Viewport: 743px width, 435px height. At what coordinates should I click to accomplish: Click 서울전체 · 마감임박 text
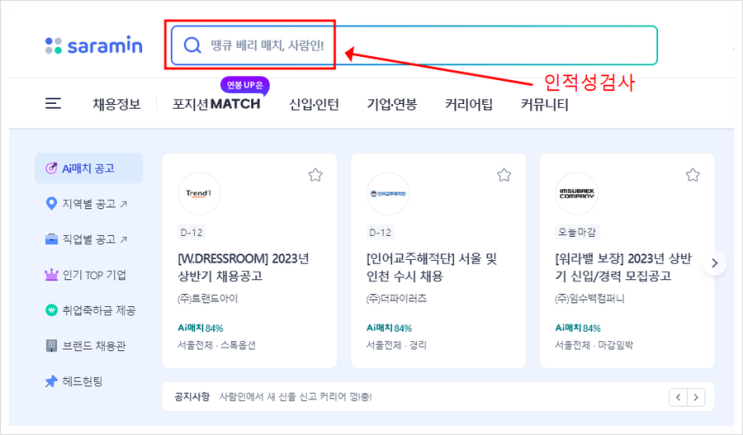click(x=594, y=345)
